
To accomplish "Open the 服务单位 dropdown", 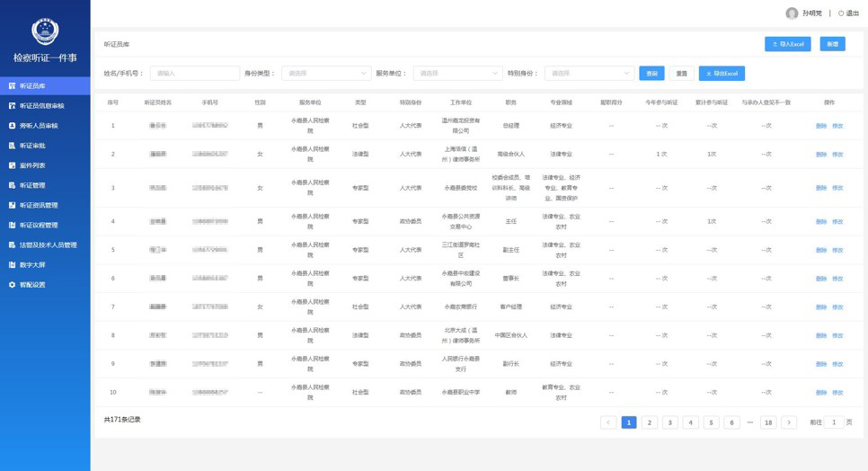I will [x=456, y=74].
